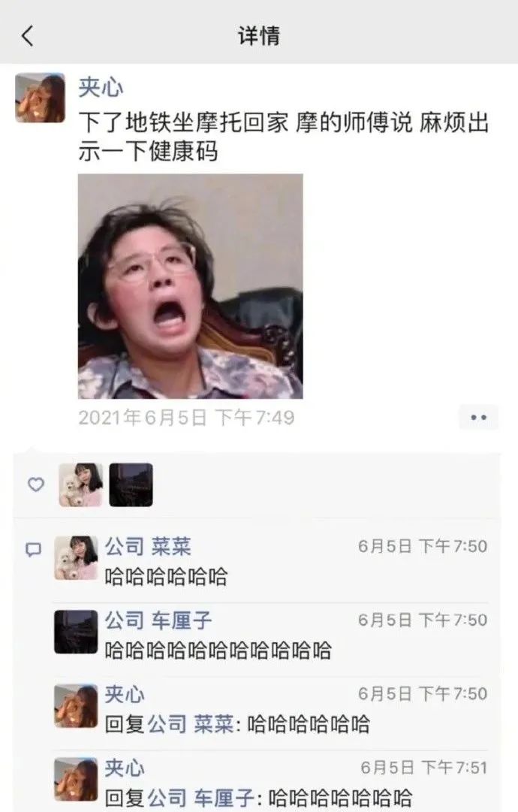
Task: Tap commenter name 公司 菜菜
Action: [x=148, y=547]
